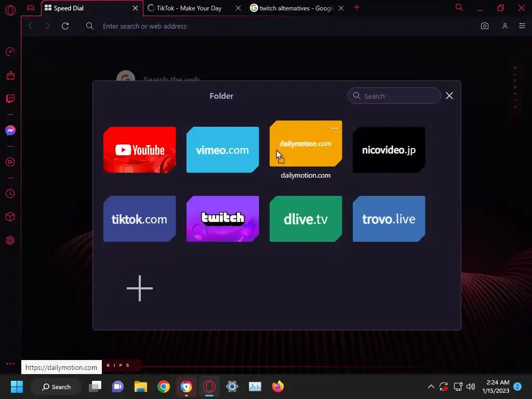Open the nicovideo.jp speed dial tile
The height and width of the screenshot is (399, 532).
(x=389, y=150)
